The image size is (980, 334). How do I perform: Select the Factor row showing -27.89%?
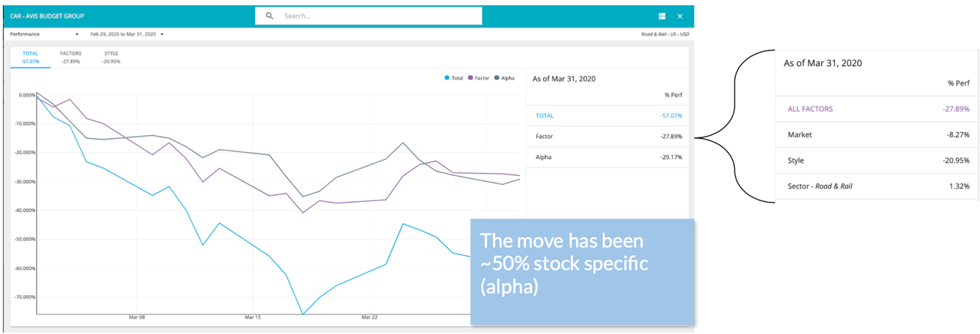coord(607,137)
